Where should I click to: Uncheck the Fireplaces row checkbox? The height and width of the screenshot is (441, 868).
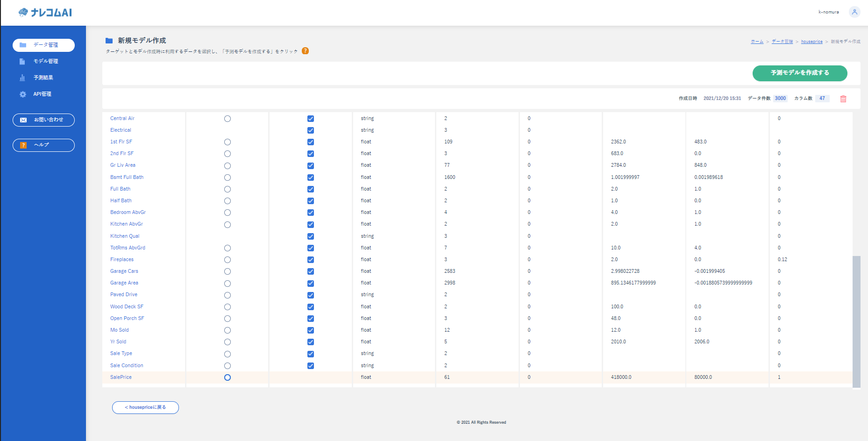311,260
